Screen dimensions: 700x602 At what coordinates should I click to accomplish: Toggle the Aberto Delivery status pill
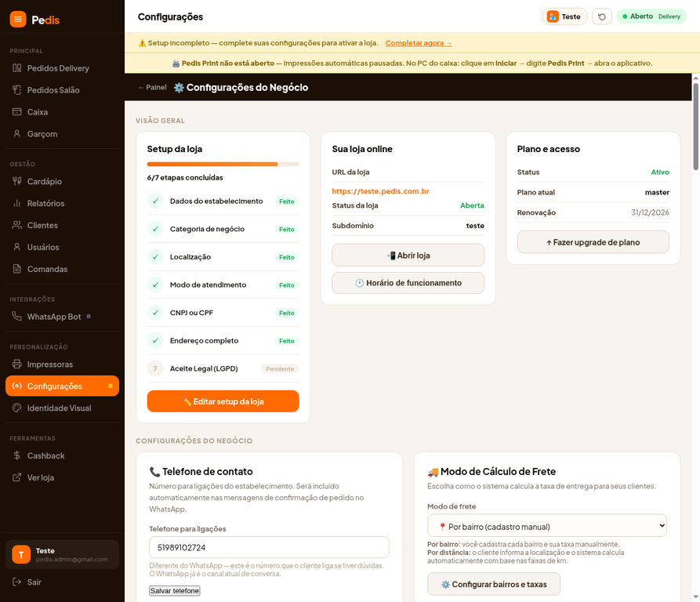tap(651, 16)
